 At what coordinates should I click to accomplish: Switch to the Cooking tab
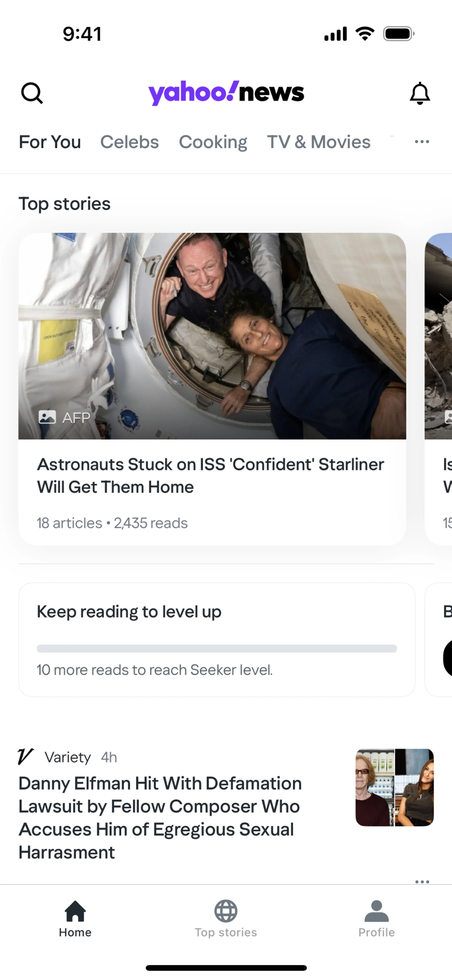coord(213,142)
